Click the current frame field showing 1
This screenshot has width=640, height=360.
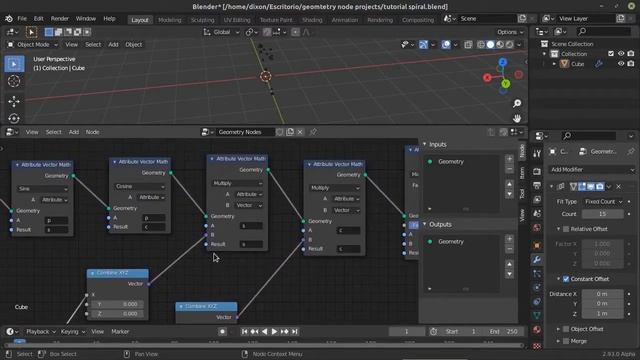coord(407,331)
